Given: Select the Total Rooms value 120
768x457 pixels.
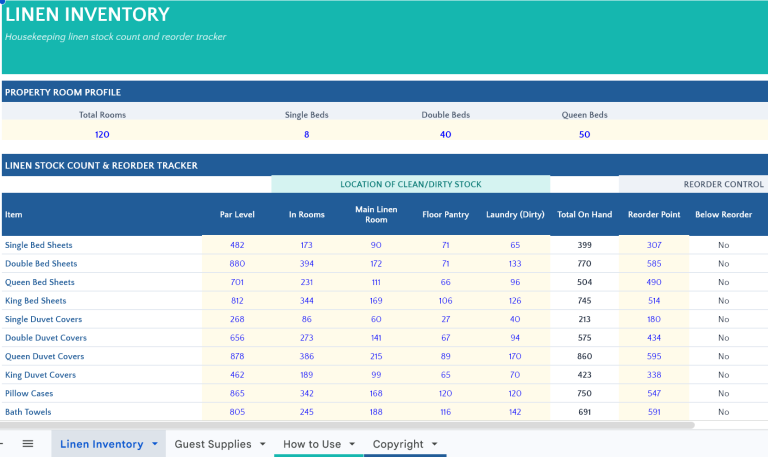Looking at the screenshot, I should (102, 134).
